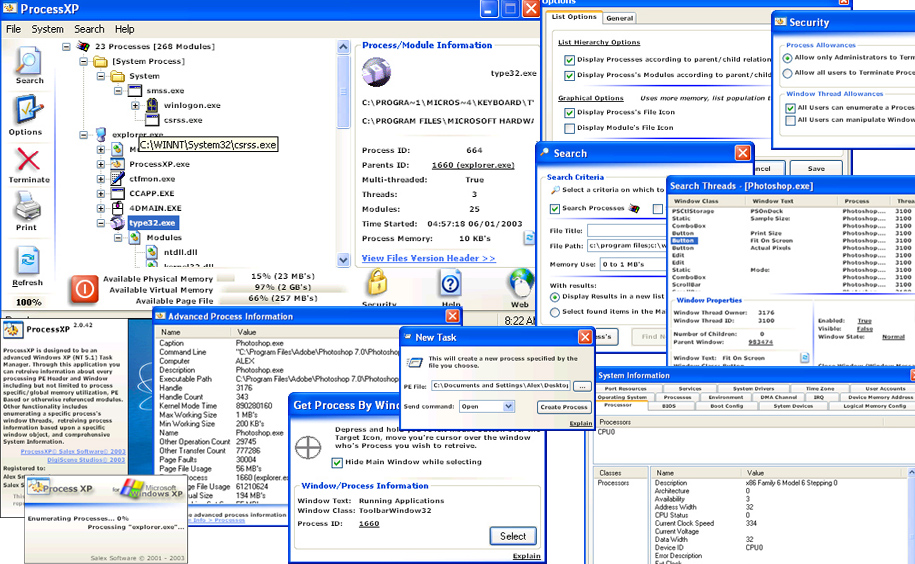915x564 pixels.
Task: Select Allow only Administrators radio button
Action: click(788, 58)
